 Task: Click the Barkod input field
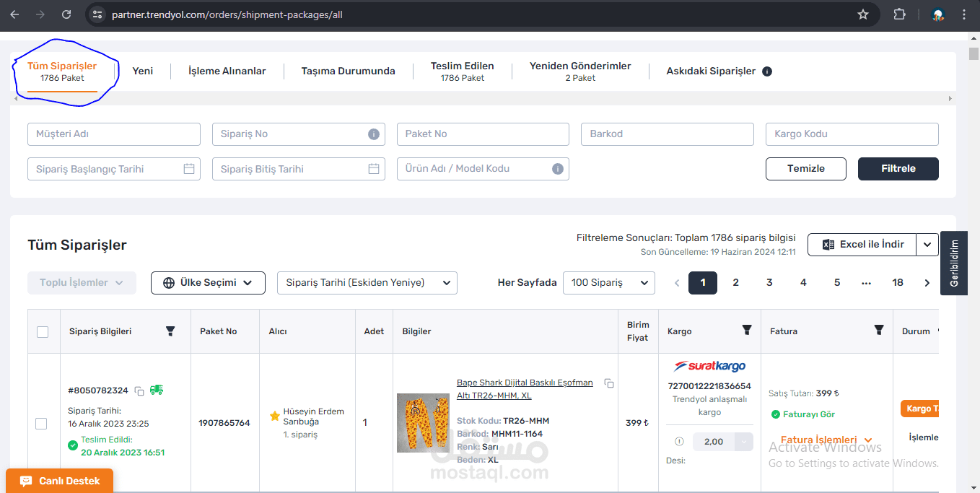coord(668,134)
